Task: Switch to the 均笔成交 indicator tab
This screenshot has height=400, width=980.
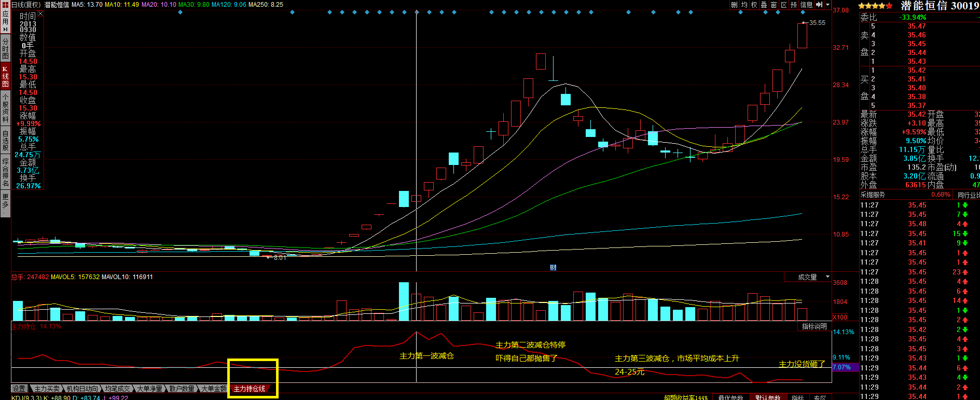Action: 117,389
